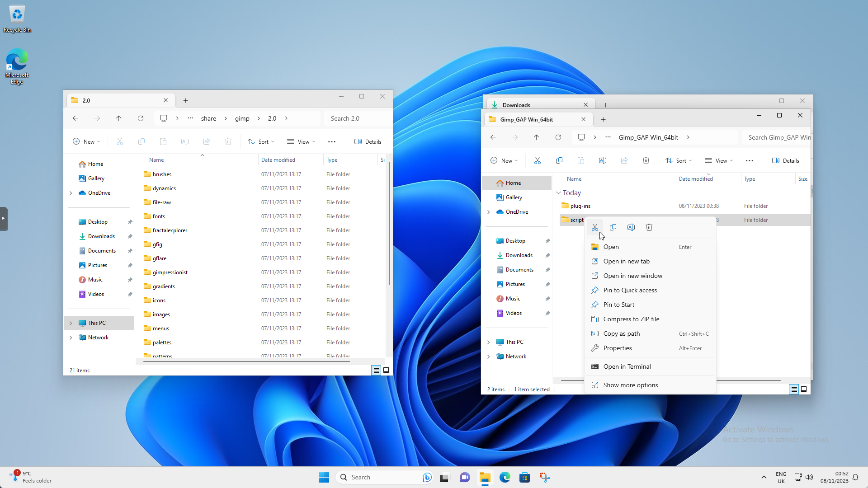Viewport: 868px width, 488px height.
Task: Open the View dropdown in the Gimp_GAP window
Action: coord(719,160)
